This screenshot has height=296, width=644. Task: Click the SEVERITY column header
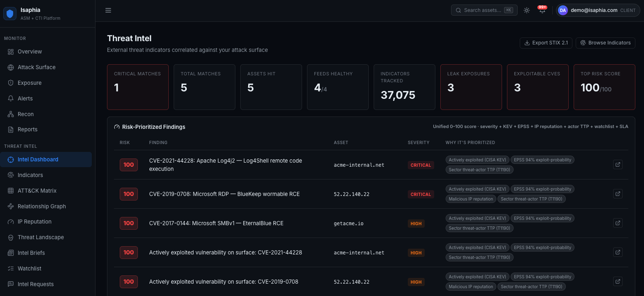418,142
